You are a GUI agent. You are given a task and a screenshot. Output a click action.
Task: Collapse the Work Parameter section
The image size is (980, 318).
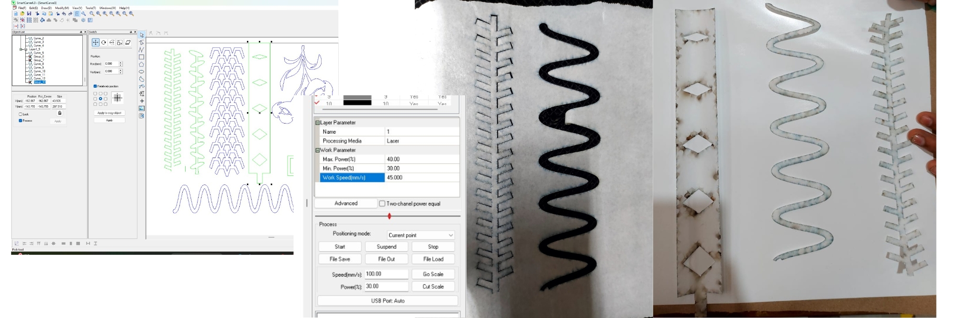[x=317, y=150]
